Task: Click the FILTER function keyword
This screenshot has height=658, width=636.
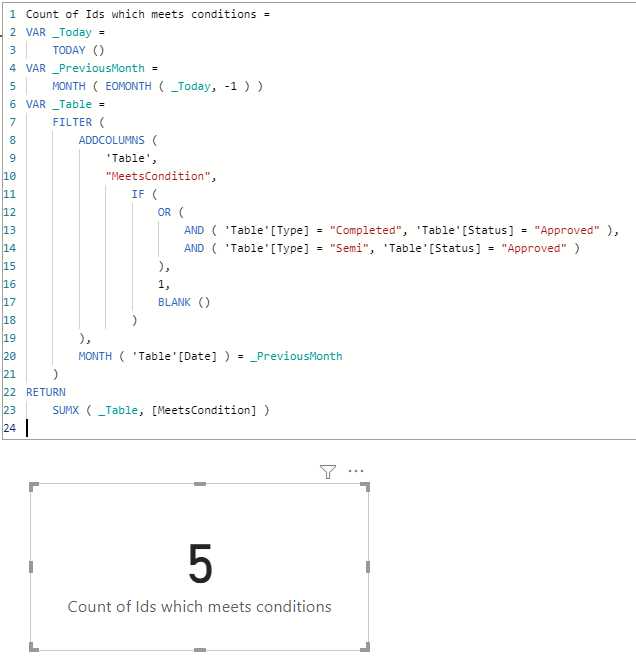Action: [x=72, y=123]
